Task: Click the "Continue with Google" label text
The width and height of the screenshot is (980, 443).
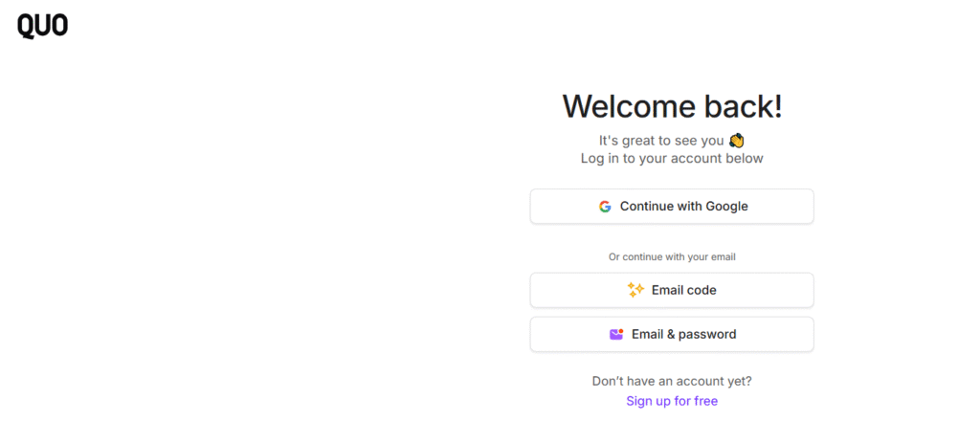Action: (684, 207)
